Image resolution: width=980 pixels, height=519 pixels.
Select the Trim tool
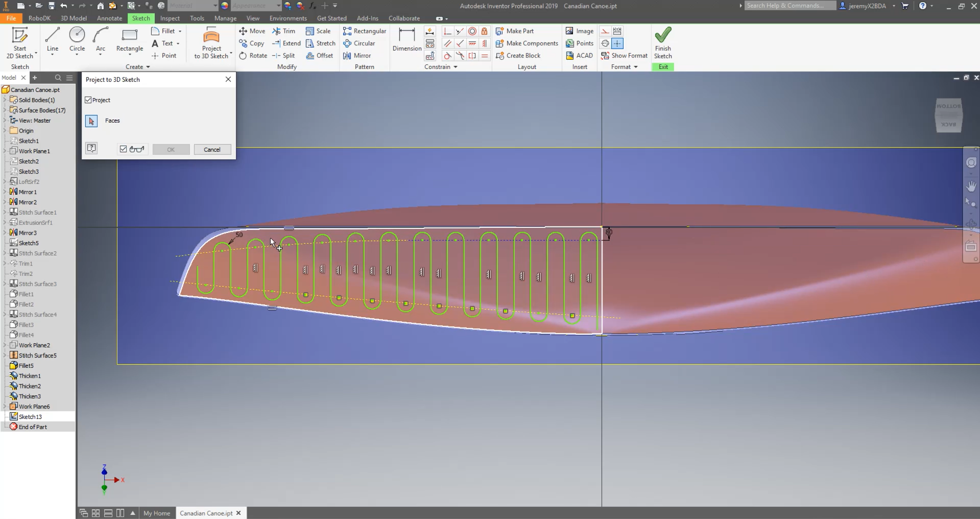coord(284,31)
